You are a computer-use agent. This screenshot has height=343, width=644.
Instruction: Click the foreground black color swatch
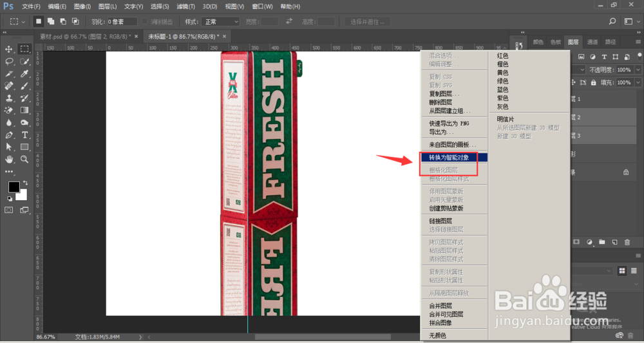click(14, 187)
